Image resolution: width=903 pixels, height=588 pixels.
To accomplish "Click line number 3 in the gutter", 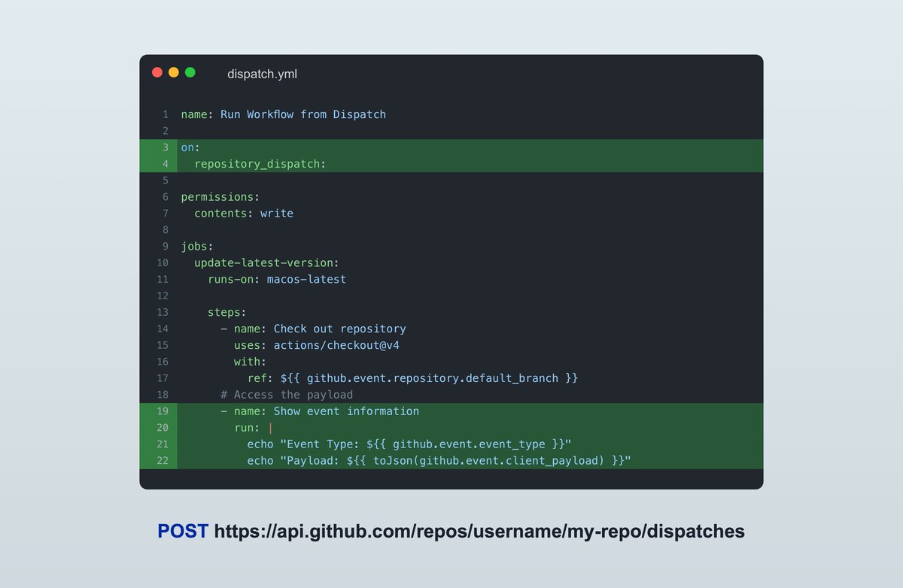I will (x=166, y=147).
